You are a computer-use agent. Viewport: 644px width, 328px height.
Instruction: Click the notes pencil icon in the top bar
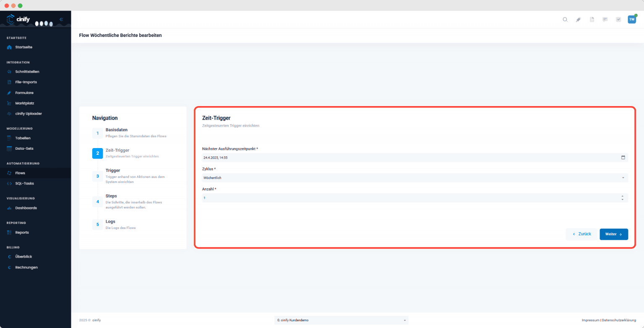(x=579, y=19)
